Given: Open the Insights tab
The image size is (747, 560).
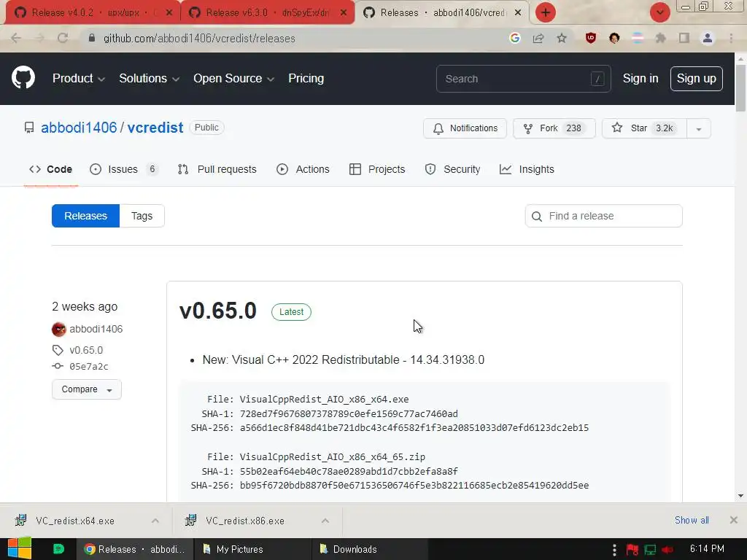Looking at the screenshot, I should click(x=527, y=169).
